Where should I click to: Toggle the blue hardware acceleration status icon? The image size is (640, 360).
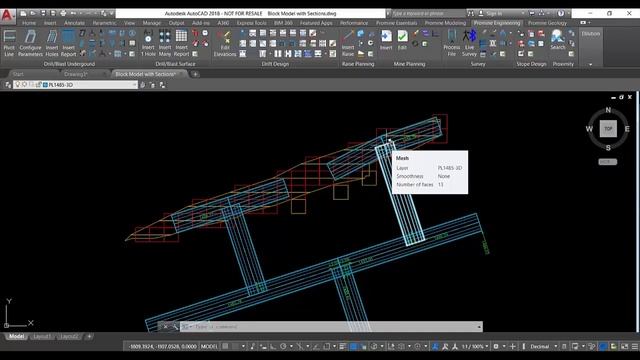pos(603,347)
